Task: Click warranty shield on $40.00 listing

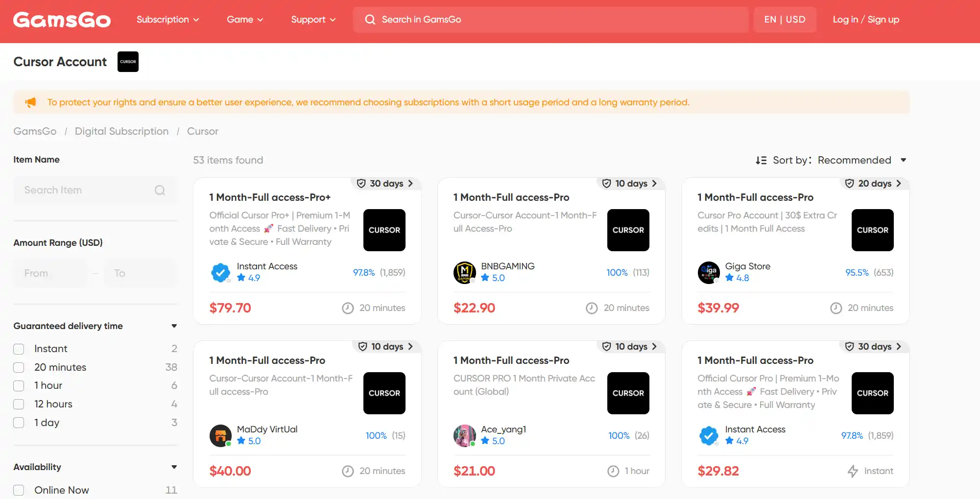Action: pyautogui.click(x=363, y=347)
